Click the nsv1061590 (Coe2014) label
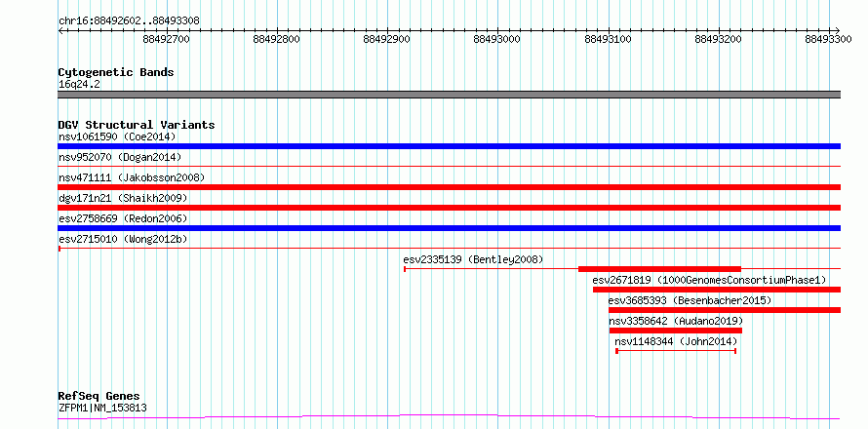The image size is (868, 429). click(x=117, y=136)
